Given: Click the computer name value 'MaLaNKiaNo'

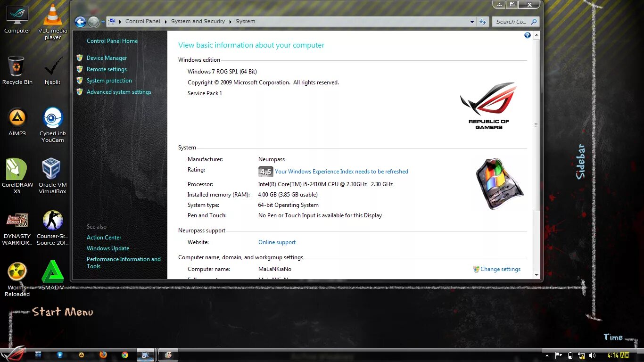Looking at the screenshot, I should pyautogui.click(x=275, y=269).
